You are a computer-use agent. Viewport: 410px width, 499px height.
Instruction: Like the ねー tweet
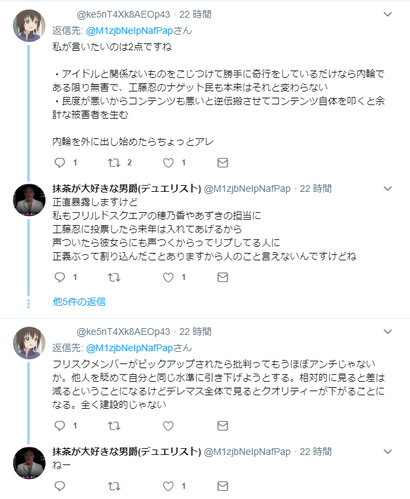click(x=168, y=486)
